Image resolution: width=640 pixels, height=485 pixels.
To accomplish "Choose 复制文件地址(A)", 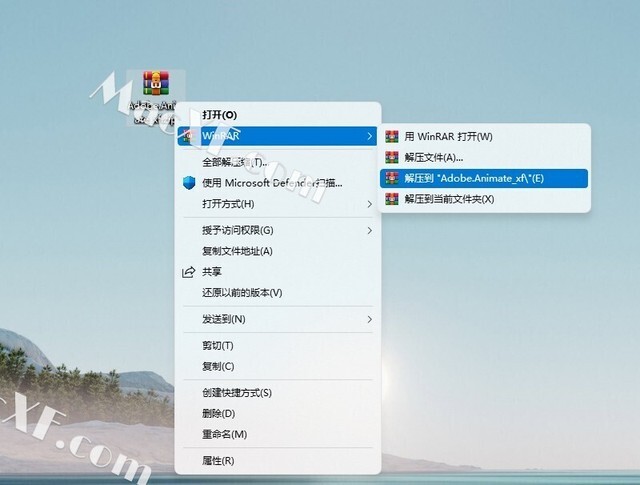I will click(x=278, y=251).
